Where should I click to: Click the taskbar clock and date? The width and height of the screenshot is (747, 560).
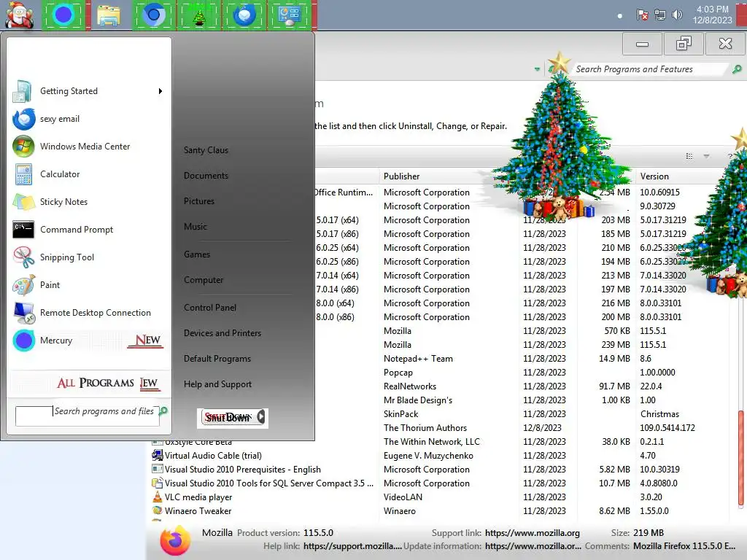(x=712, y=15)
